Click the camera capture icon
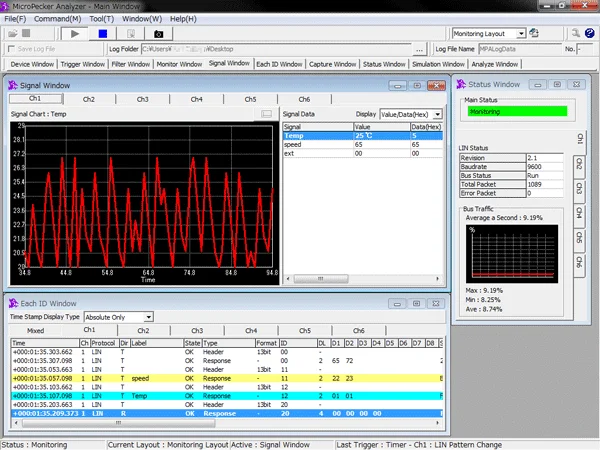Viewport: 600px width, 450px height. (x=158, y=33)
